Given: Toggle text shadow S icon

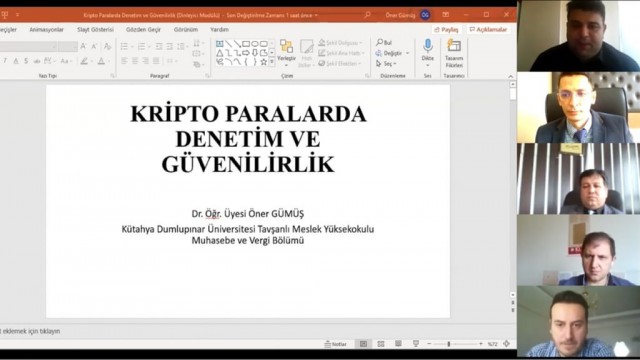Looking at the screenshot, I should pos(26,61).
